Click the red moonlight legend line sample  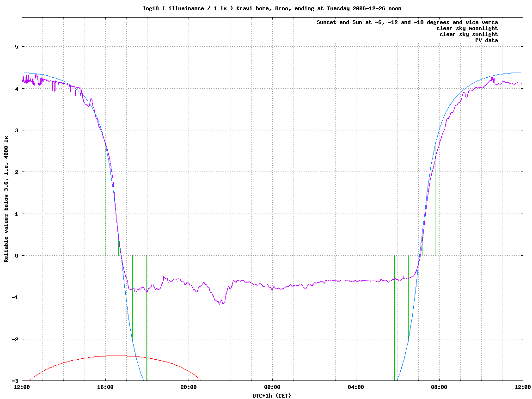509,28
